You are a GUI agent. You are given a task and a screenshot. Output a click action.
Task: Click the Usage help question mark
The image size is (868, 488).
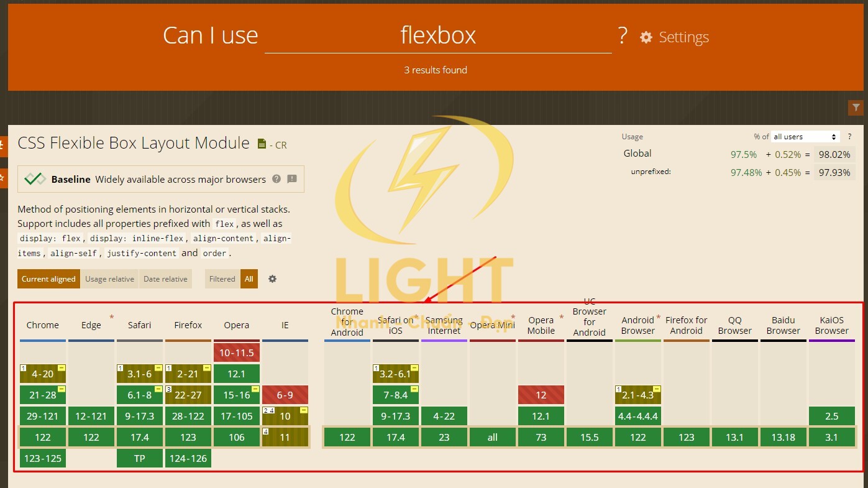tap(849, 137)
